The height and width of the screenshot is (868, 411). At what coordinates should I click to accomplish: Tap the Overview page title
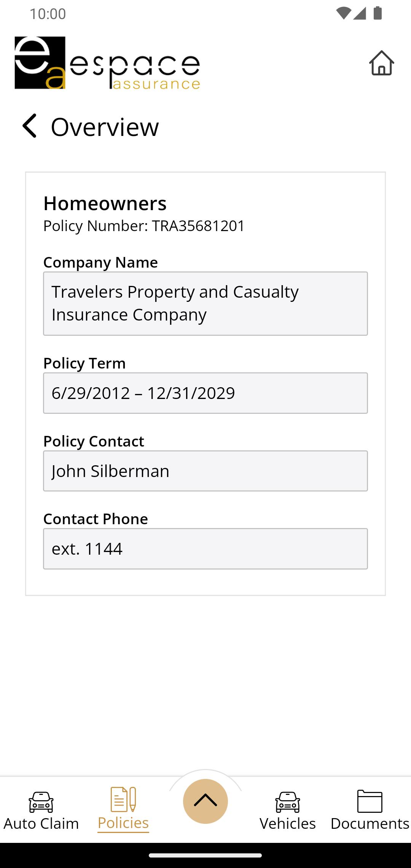tap(105, 127)
